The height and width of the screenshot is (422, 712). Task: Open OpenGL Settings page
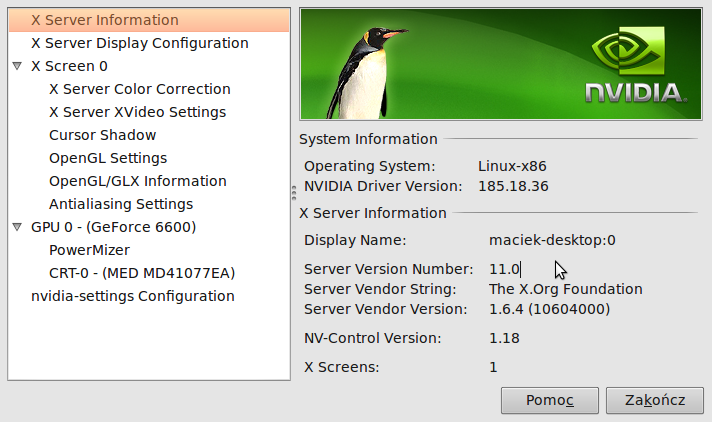point(108,158)
